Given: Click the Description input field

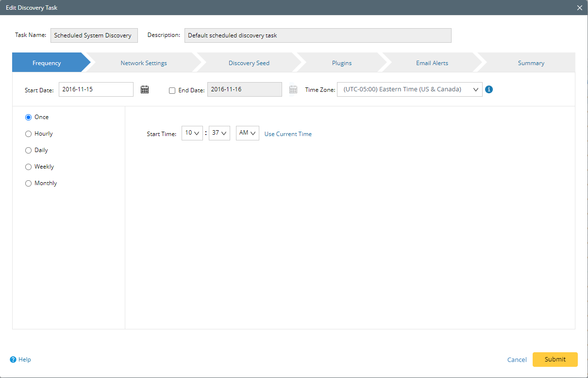Looking at the screenshot, I should click(318, 35).
